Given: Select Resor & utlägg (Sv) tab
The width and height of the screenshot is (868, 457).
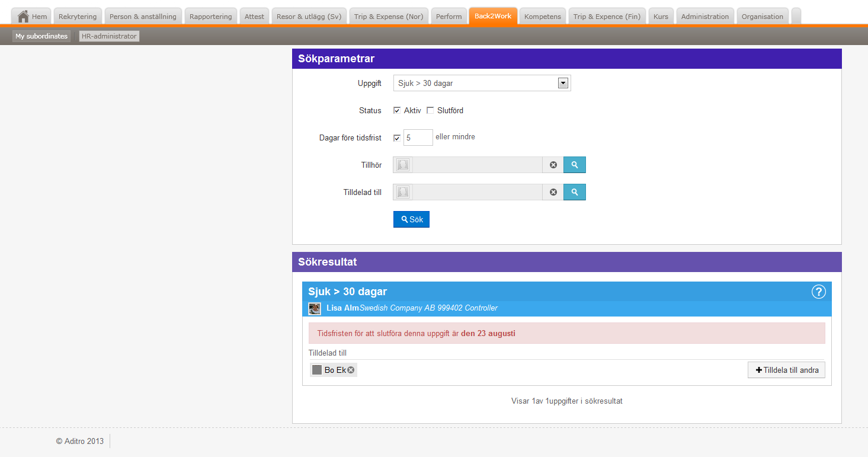Looking at the screenshot, I should pyautogui.click(x=309, y=16).
